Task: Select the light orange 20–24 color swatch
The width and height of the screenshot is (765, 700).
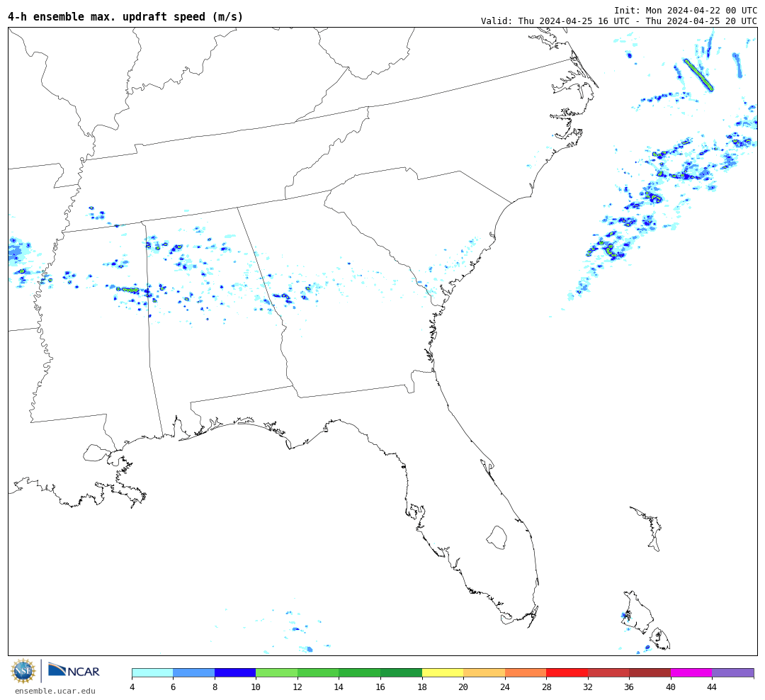Action: (484, 673)
